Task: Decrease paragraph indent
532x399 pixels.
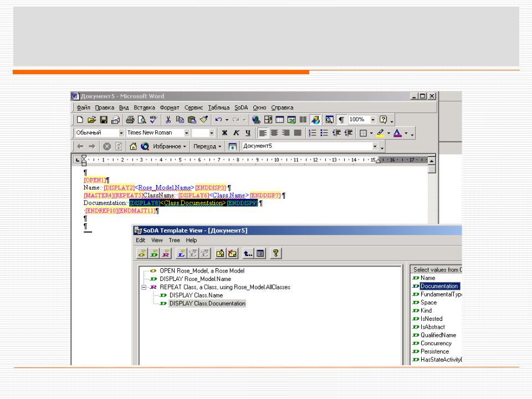Action: pos(336,133)
